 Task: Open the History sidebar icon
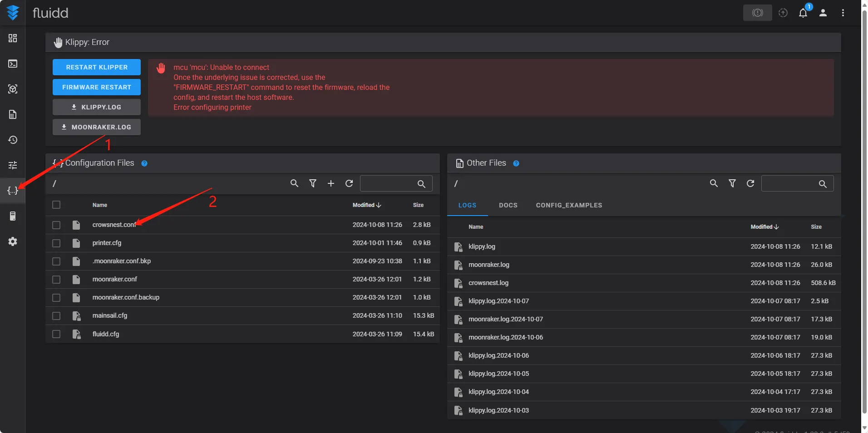coord(13,140)
